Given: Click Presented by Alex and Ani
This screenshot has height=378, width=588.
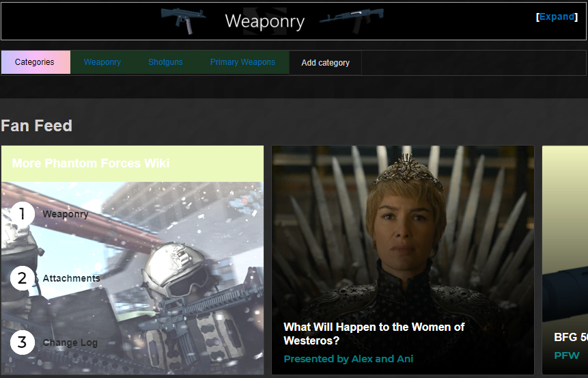Looking at the screenshot, I should (348, 359).
